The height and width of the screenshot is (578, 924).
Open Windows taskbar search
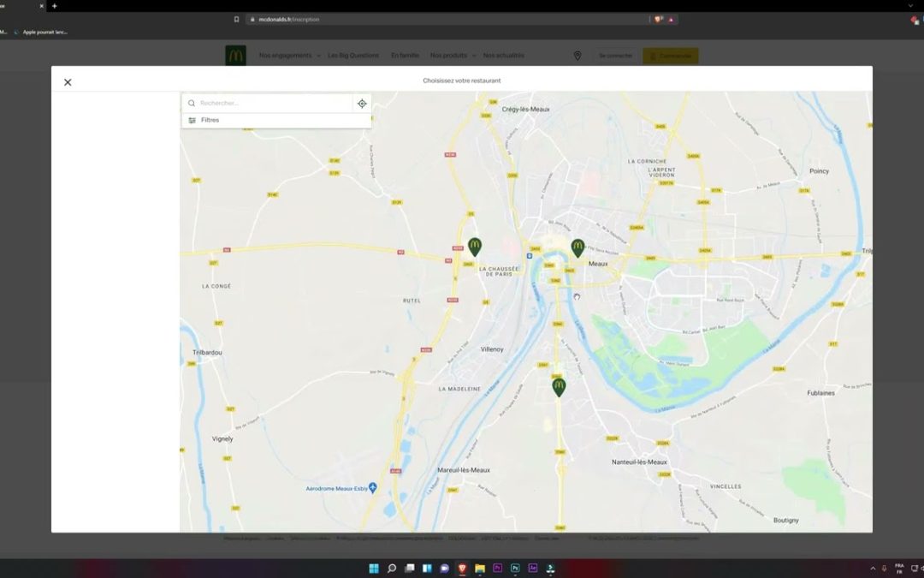point(391,568)
